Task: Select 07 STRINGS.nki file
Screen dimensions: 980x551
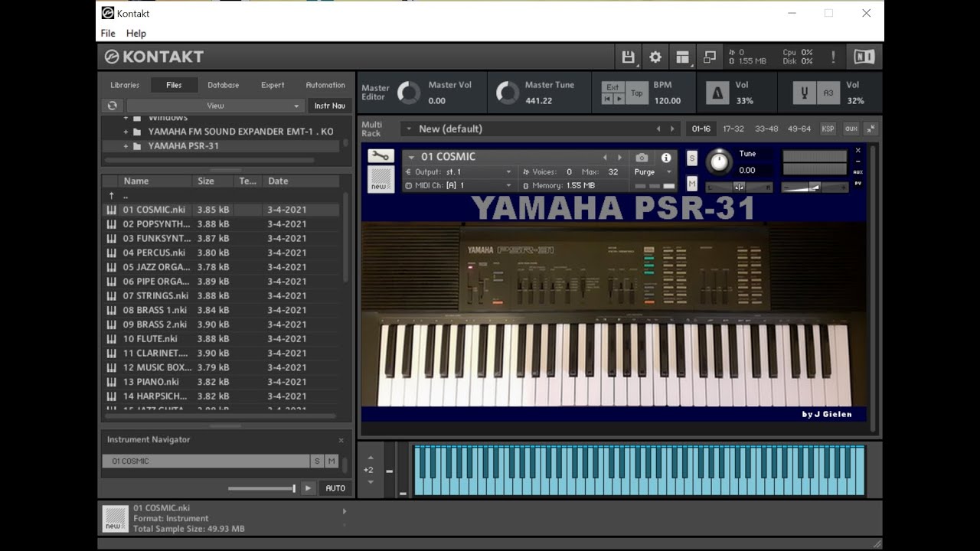Action: pos(222,295)
